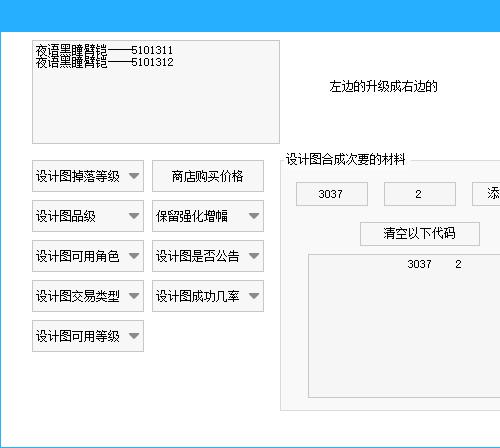Focus the quantity field showing 2

[420, 194]
